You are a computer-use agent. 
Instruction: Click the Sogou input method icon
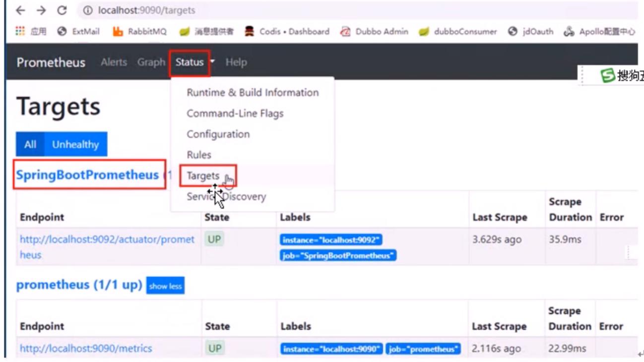coord(607,75)
